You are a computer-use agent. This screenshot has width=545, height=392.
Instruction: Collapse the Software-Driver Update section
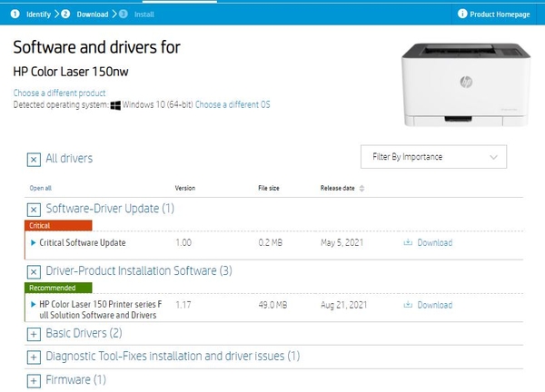tap(34, 210)
